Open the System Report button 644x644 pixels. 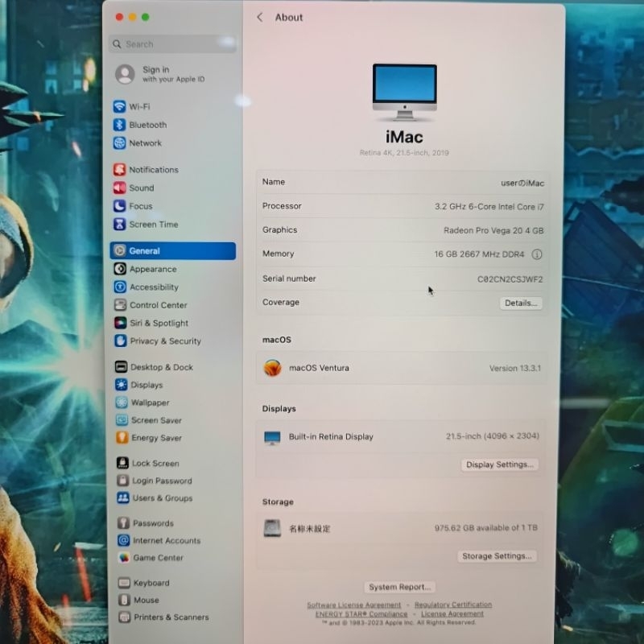coord(400,587)
